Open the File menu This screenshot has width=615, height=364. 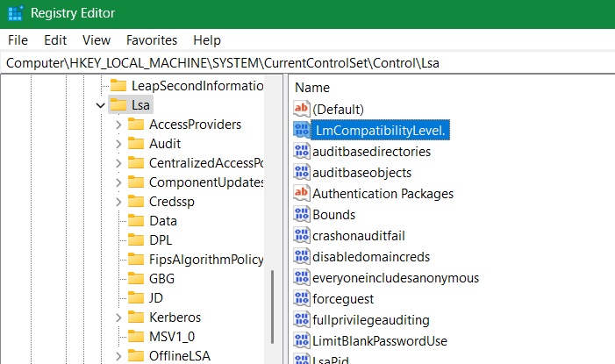pos(18,40)
